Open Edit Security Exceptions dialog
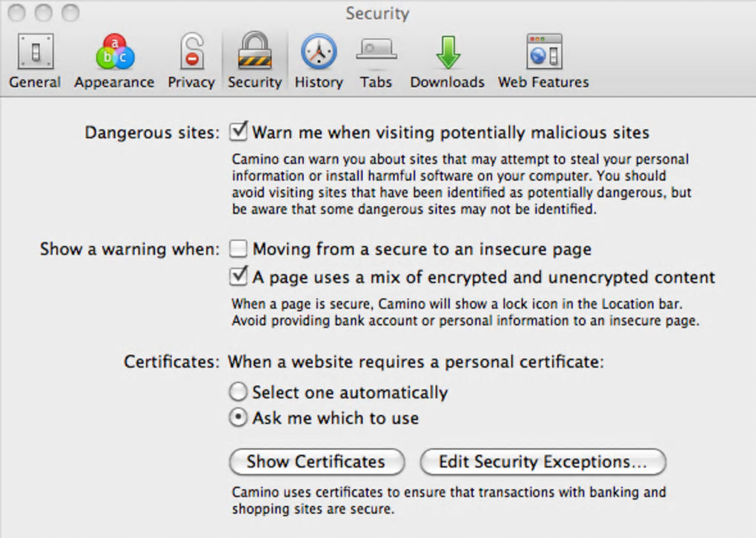The height and width of the screenshot is (538, 756). click(x=543, y=462)
